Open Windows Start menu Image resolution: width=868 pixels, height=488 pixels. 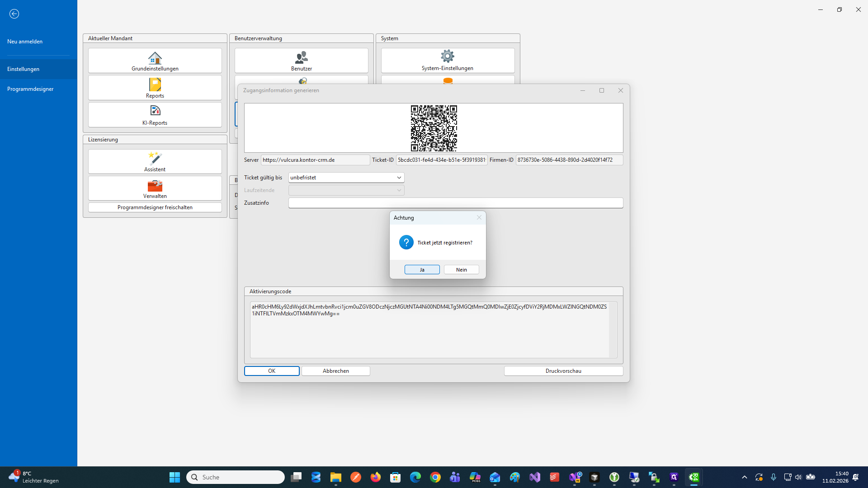click(175, 477)
